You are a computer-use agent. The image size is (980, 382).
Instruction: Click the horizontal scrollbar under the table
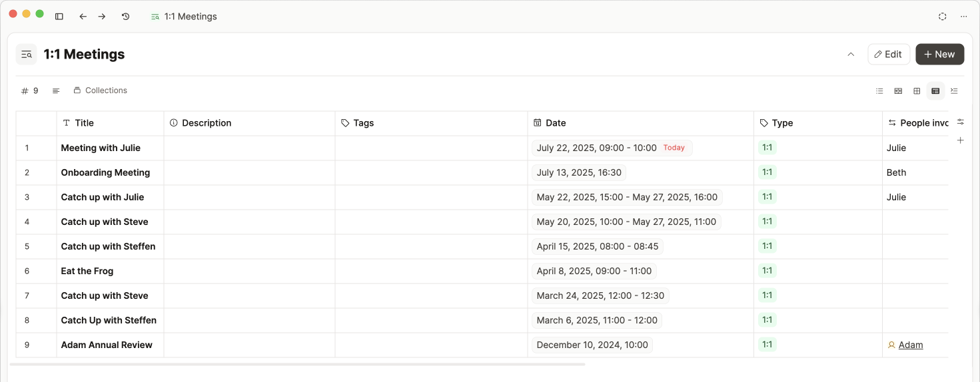pyautogui.click(x=297, y=364)
